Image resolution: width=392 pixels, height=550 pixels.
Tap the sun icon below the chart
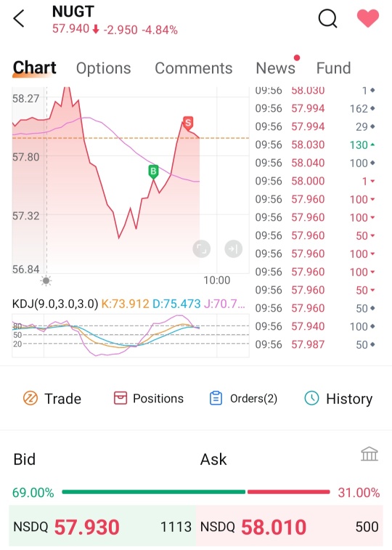click(46, 280)
